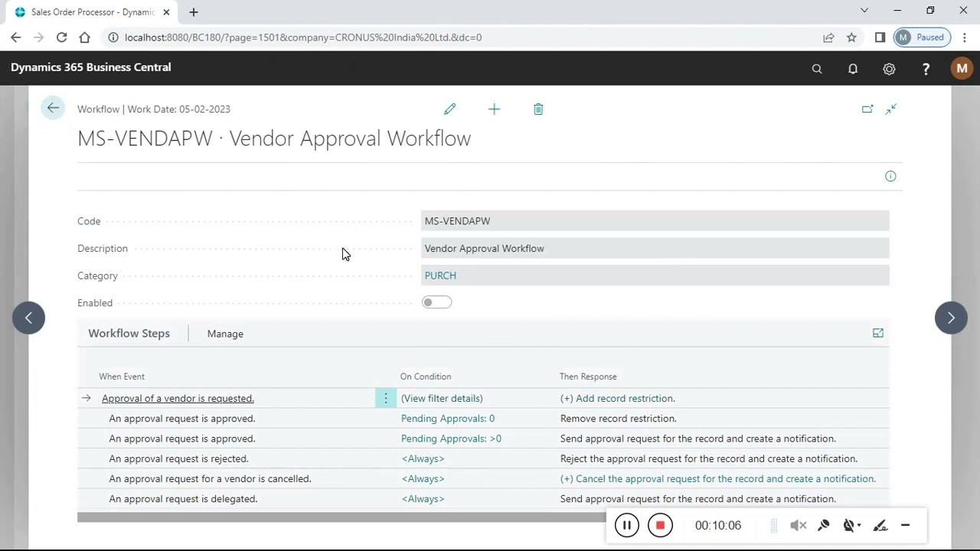Show the FactBox information icon
The height and width of the screenshot is (551, 980).
[890, 176]
